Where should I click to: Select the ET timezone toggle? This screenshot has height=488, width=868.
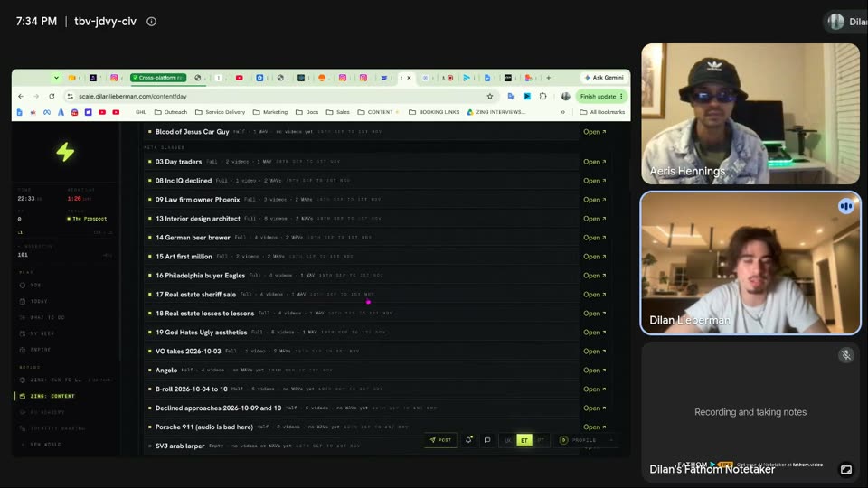click(x=524, y=440)
